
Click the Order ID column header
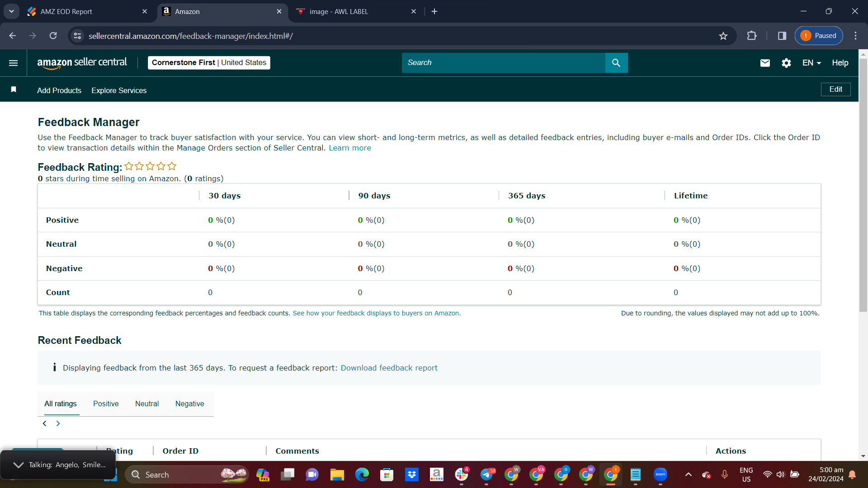click(x=180, y=451)
